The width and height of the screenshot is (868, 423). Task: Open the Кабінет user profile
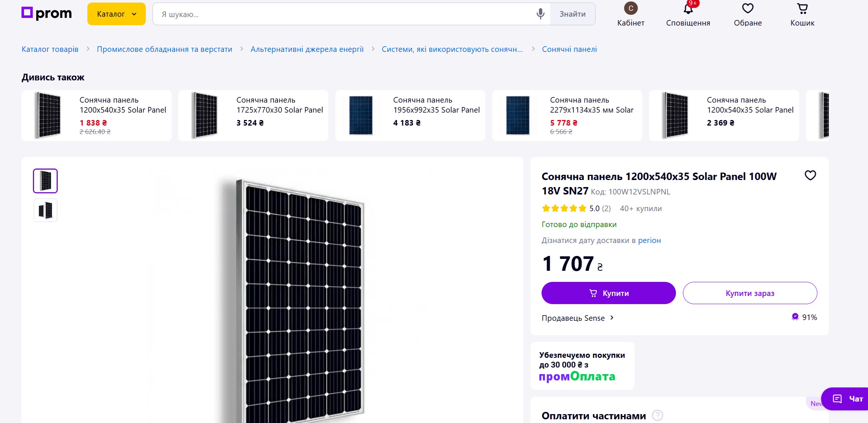click(x=631, y=14)
